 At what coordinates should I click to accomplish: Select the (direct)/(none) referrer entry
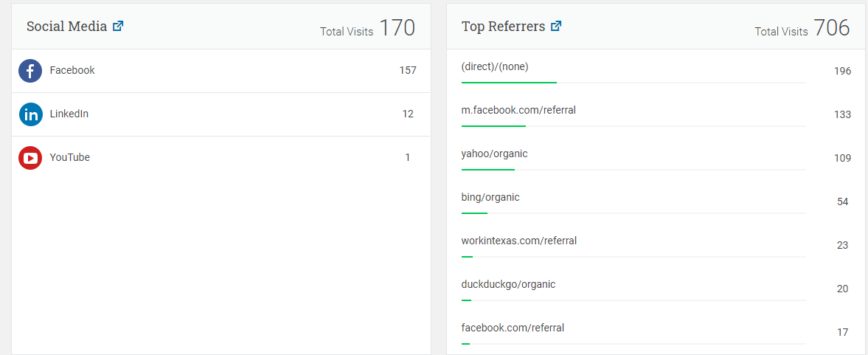click(495, 66)
